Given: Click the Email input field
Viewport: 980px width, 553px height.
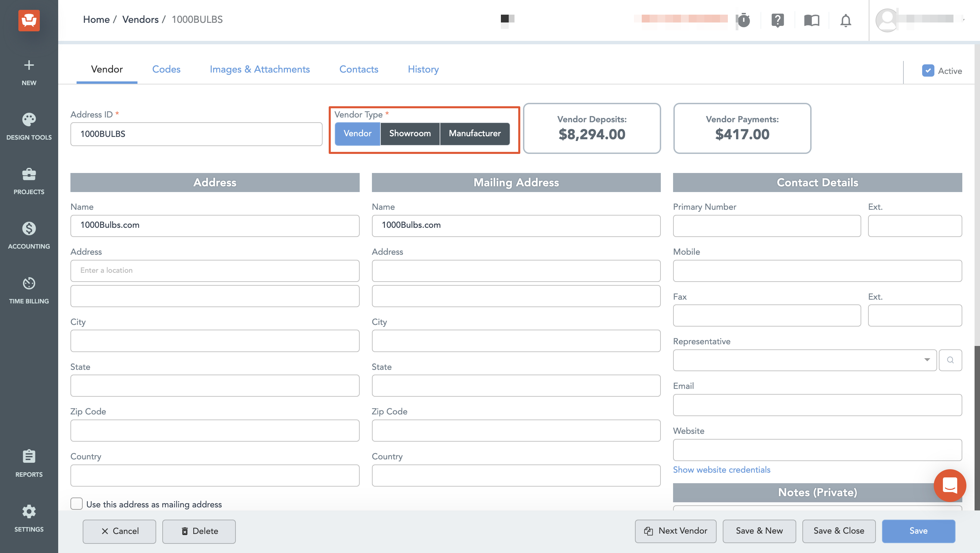Looking at the screenshot, I should point(817,405).
